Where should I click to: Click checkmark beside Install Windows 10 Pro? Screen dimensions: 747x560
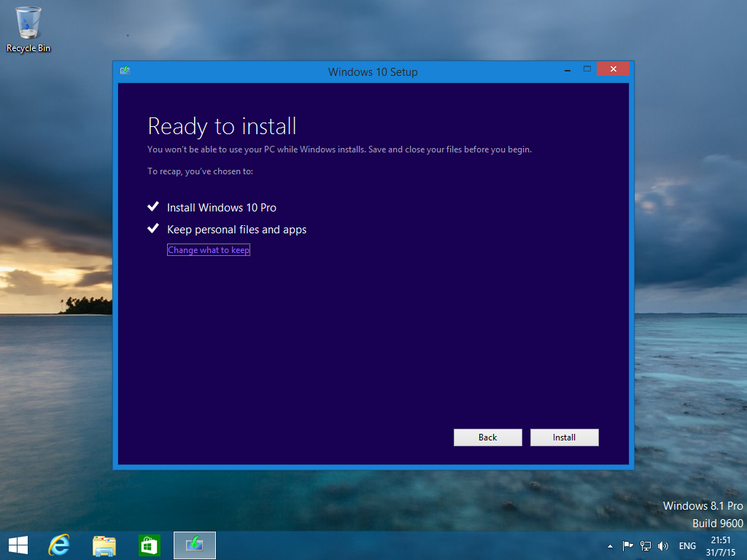pos(153,207)
